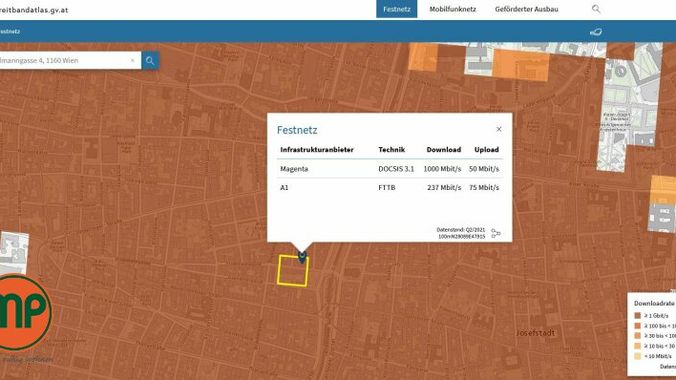The image size is (676, 380).
Task: Click the yellow highlighted grid cell
Action: tap(293, 271)
